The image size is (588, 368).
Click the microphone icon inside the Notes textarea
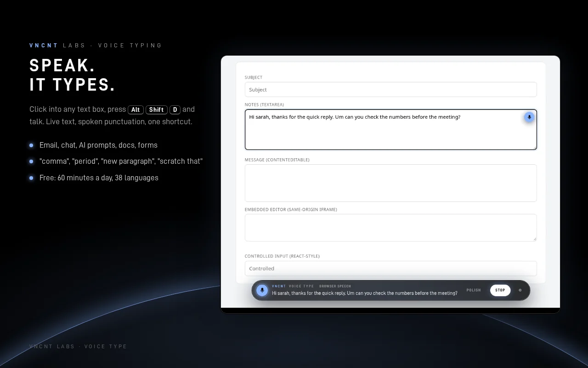pos(529,117)
